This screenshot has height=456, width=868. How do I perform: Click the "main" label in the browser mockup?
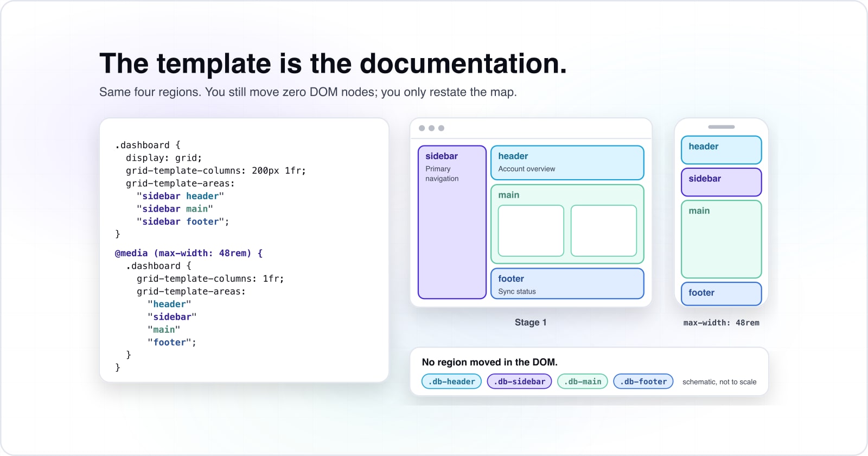coord(509,195)
